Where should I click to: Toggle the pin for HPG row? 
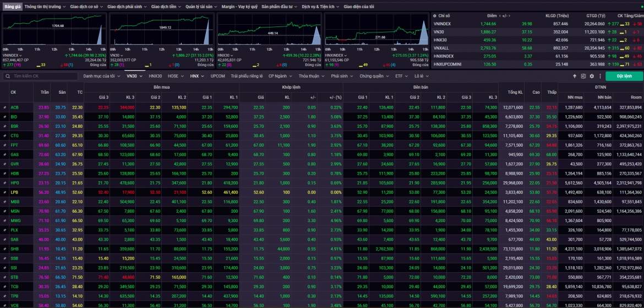coord(5,183)
